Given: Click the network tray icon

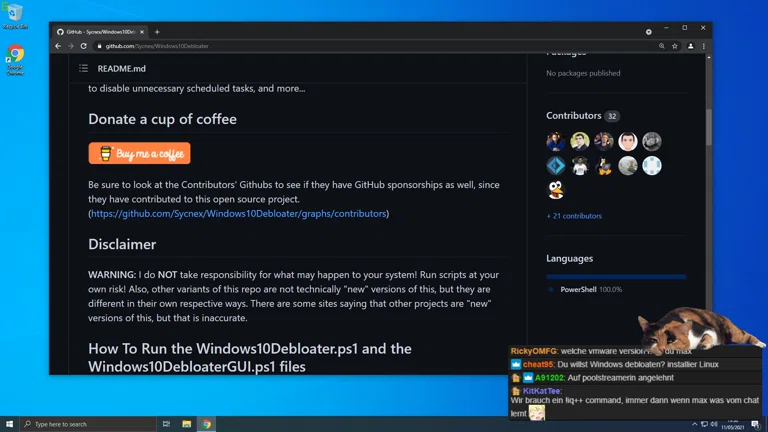Looking at the screenshot, I should [704, 424].
